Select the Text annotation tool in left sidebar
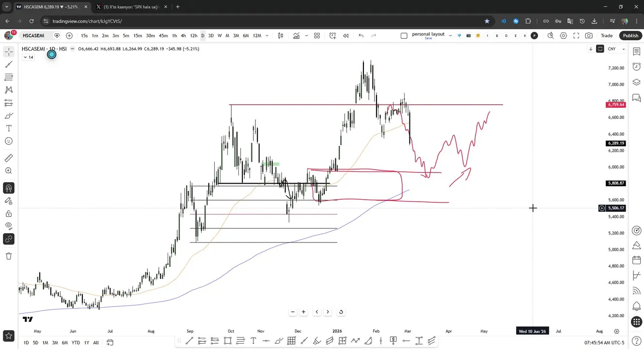644x349 pixels. coord(9,128)
